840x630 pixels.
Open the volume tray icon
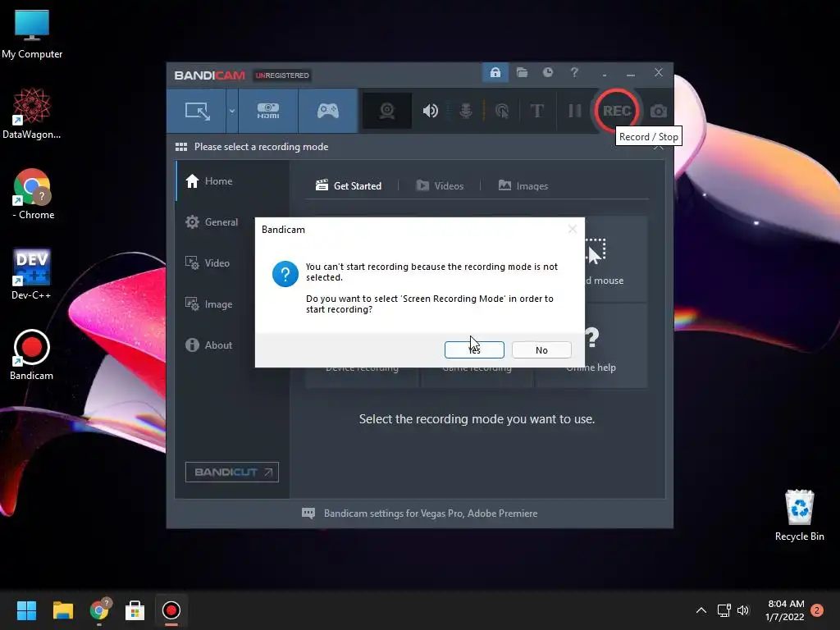743,610
